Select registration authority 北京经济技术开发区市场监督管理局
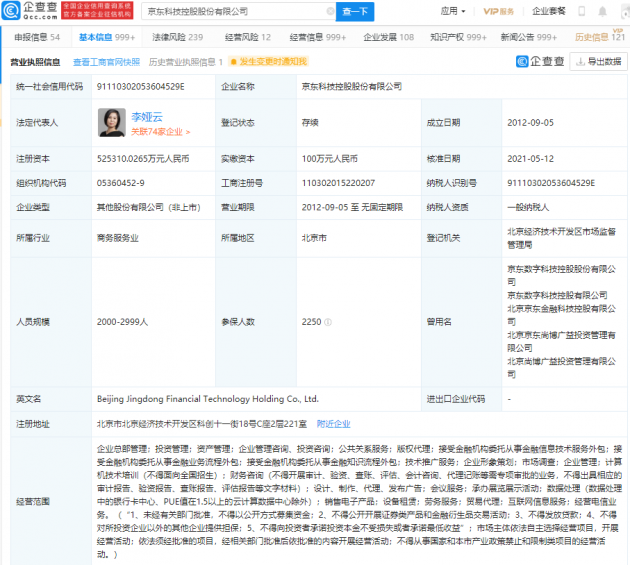 [561, 238]
